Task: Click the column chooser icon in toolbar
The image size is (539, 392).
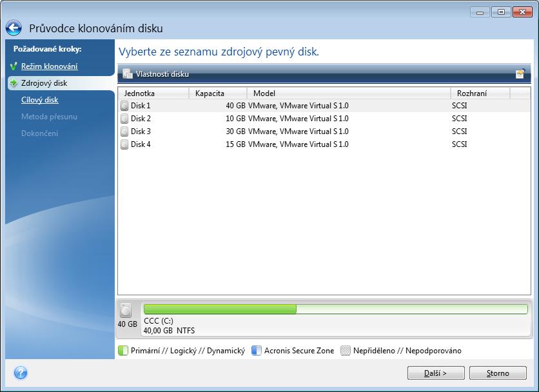Action: point(520,73)
